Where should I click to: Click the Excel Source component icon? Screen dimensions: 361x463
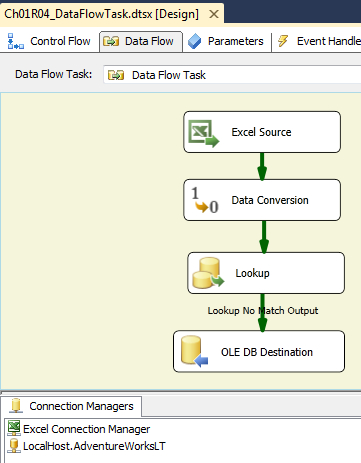(204, 133)
